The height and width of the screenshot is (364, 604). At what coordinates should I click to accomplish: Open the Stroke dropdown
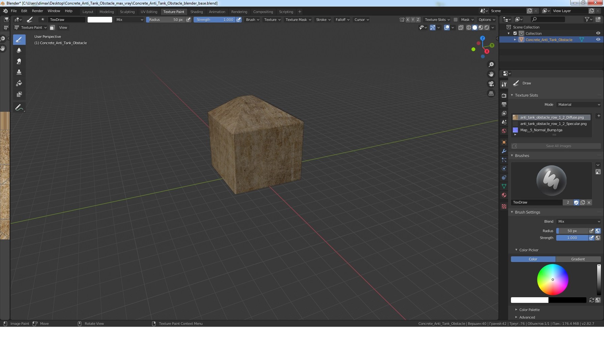point(323,20)
